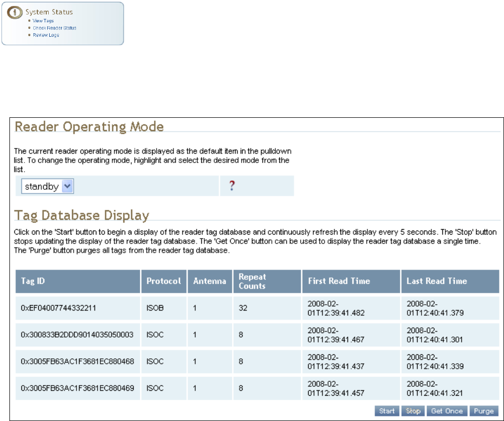
Task: Click first read time ending 41.467
Action: (x=336, y=335)
